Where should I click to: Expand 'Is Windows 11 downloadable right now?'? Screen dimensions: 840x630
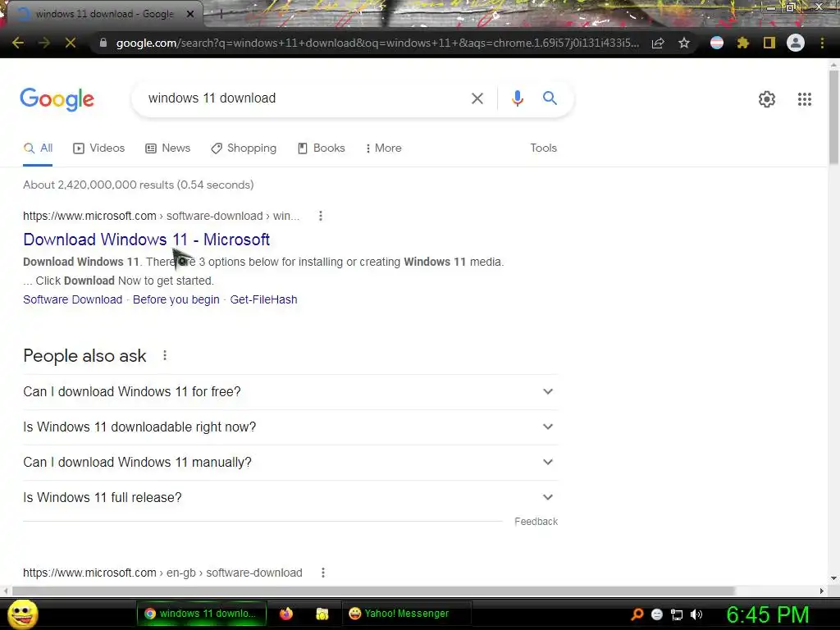pos(290,427)
